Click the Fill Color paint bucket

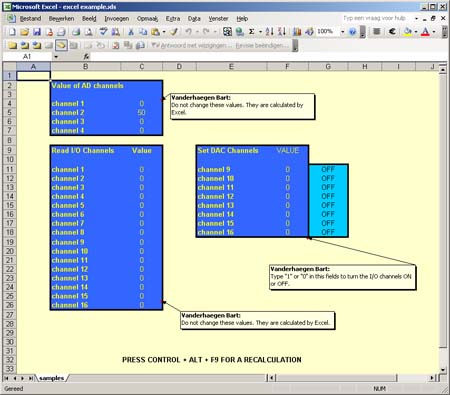[x=407, y=32]
